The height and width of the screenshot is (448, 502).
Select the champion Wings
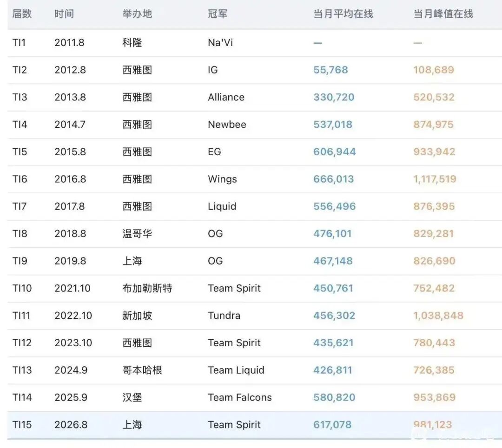[223, 179]
